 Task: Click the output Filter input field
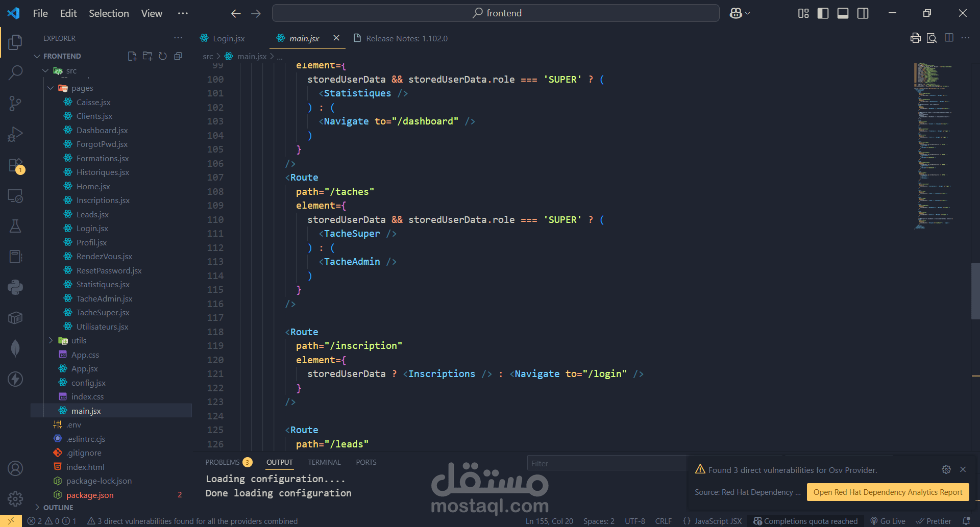607,463
